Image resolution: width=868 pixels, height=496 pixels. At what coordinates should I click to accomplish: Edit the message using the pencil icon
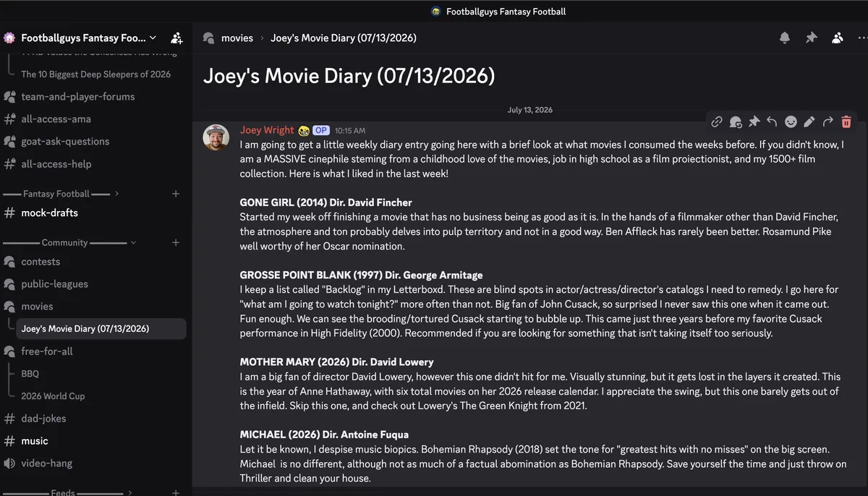(x=809, y=121)
